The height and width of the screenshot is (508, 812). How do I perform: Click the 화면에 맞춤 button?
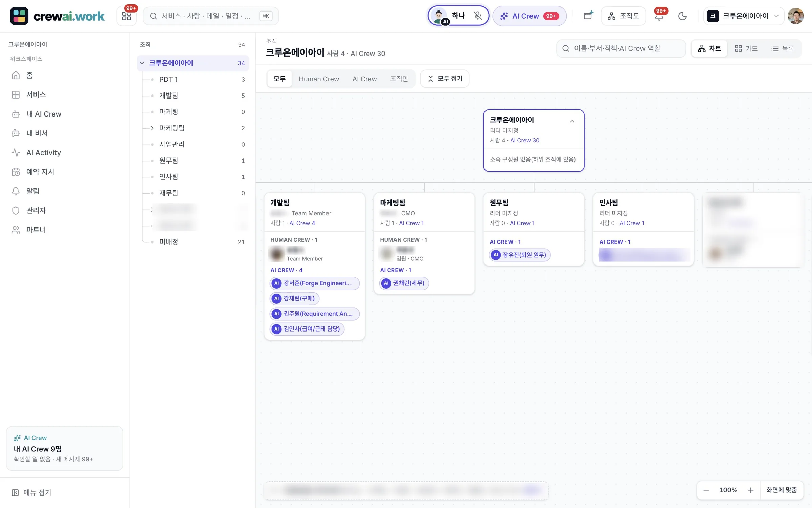click(781, 490)
